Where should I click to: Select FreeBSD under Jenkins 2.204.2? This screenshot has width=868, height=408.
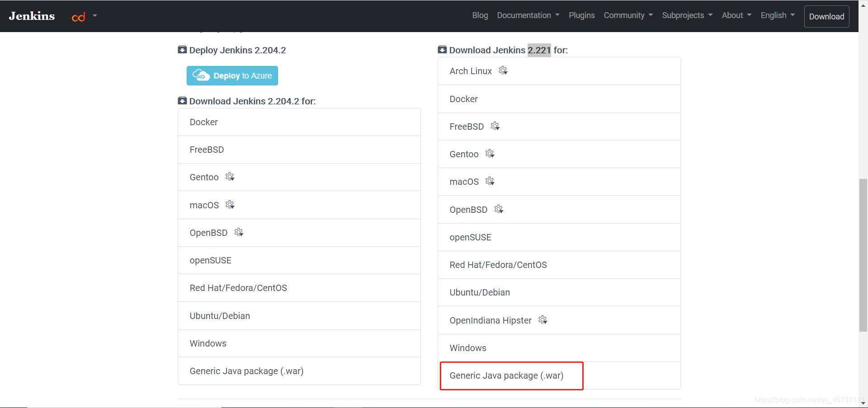(x=299, y=150)
